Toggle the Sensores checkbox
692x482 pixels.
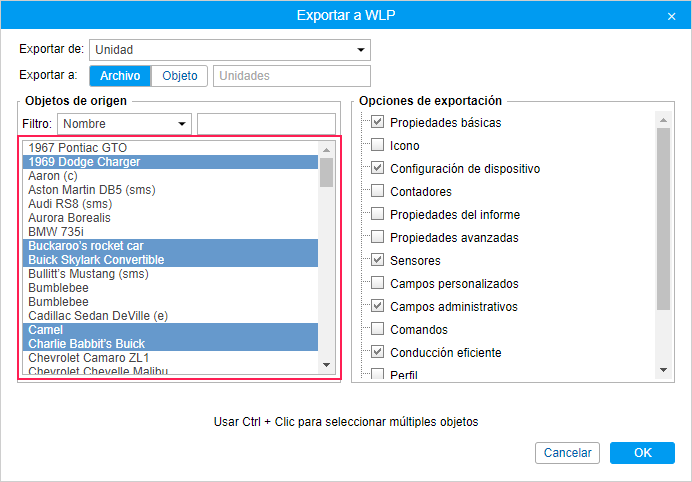click(377, 260)
